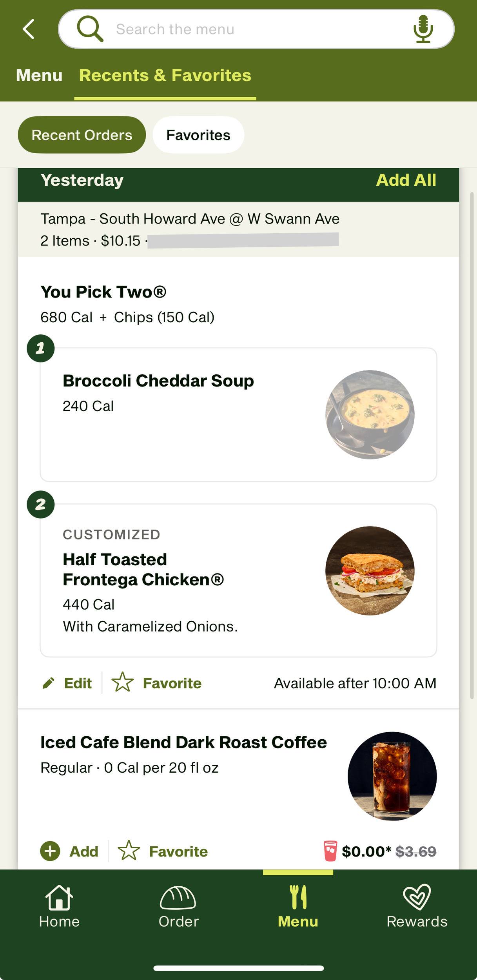Screen dimensions: 477x980
Task: Tap the microphone voice search icon
Action: tap(423, 29)
